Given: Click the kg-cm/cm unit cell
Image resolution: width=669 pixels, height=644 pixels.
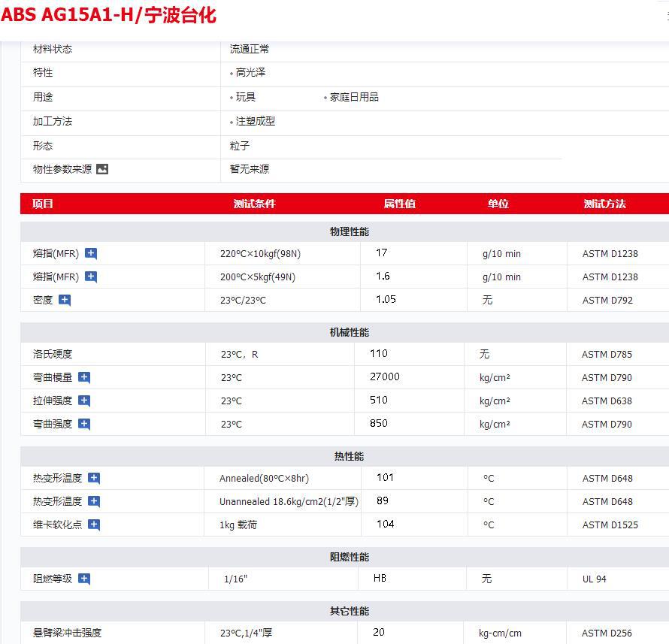Looking at the screenshot, I should pos(500,633).
